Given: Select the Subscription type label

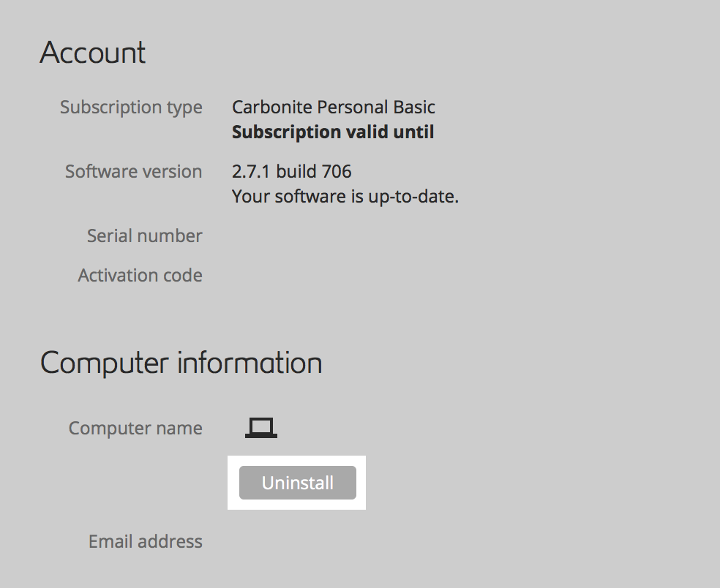Looking at the screenshot, I should point(131,108).
